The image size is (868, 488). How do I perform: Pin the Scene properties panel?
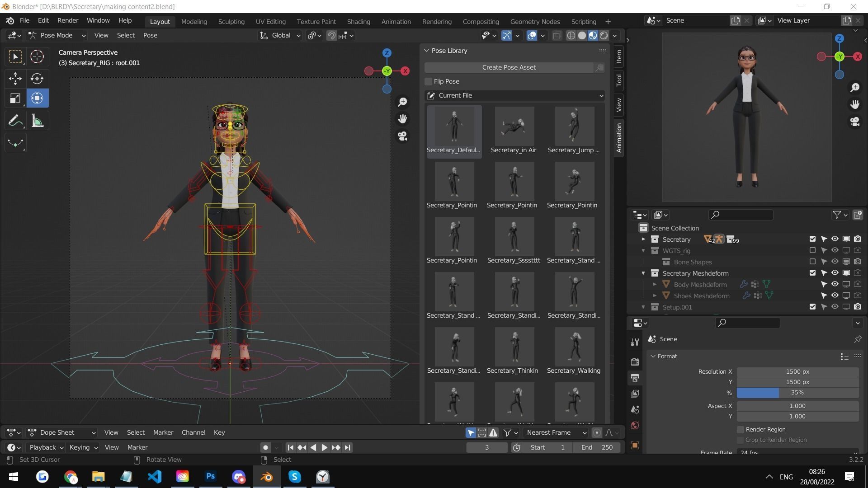coord(858,339)
